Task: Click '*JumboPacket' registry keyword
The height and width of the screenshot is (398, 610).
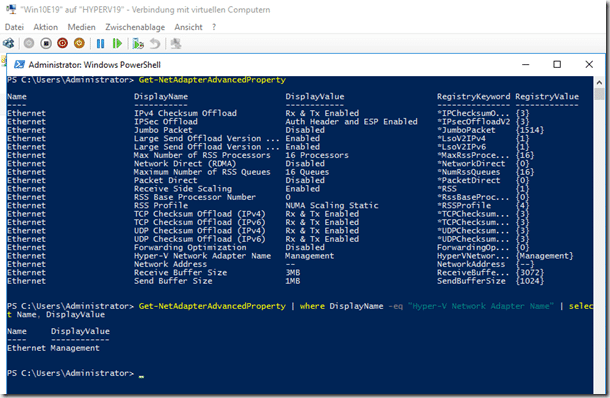Action: point(466,130)
